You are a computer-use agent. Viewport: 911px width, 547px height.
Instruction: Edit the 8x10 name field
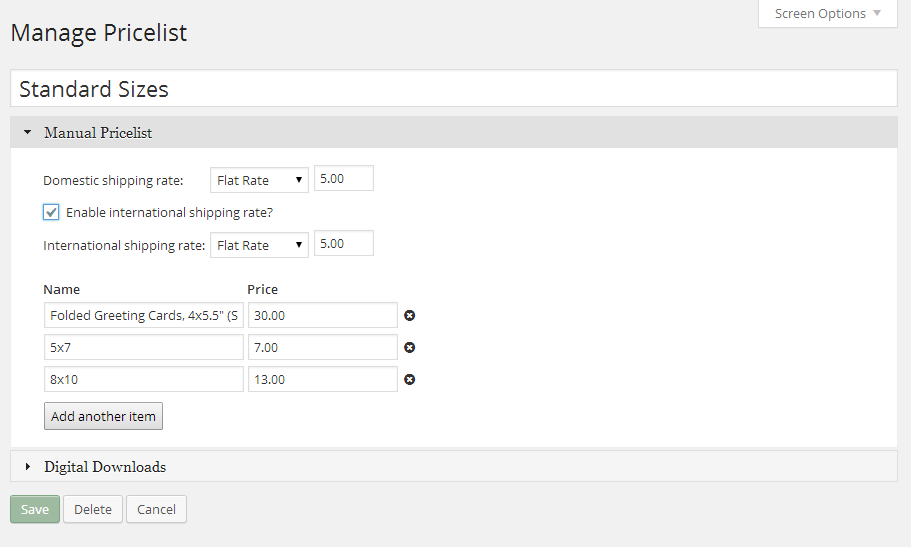tap(144, 379)
